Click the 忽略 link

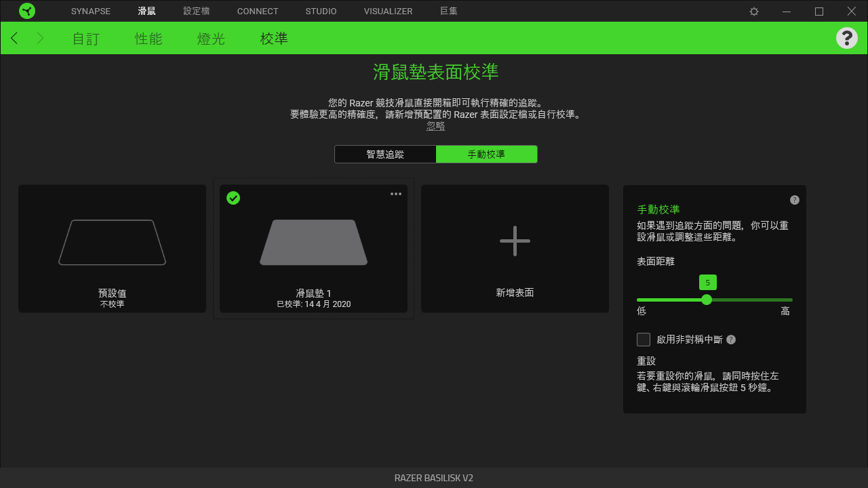point(436,126)
